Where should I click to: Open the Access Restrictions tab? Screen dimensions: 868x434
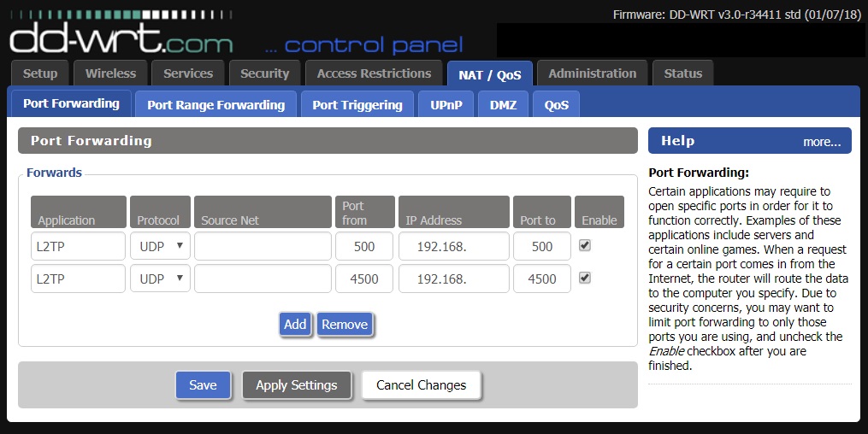click(374, 73)
